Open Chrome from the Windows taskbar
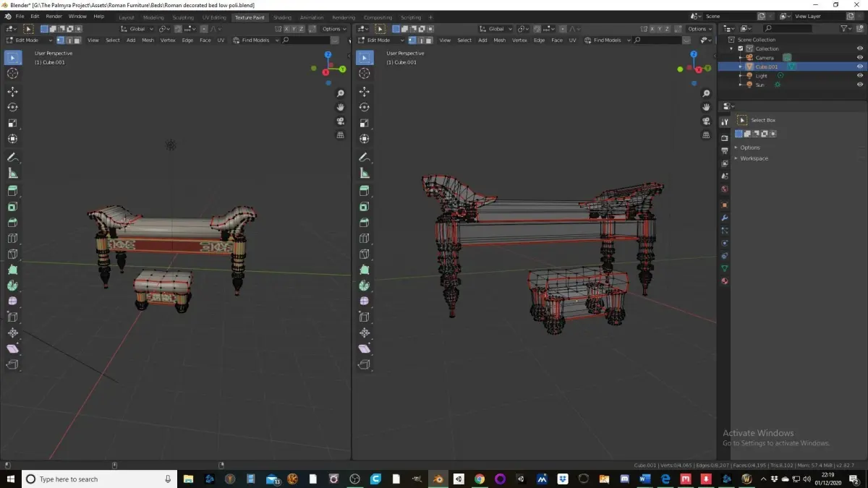This screenshot has height=488, width=868. click(x=480, y=479)
